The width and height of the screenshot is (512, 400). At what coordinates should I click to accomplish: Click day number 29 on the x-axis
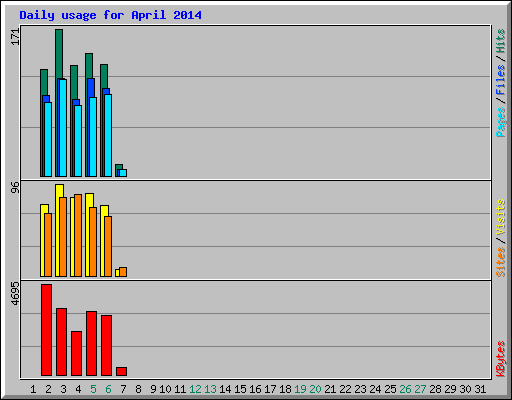[450, 389]
